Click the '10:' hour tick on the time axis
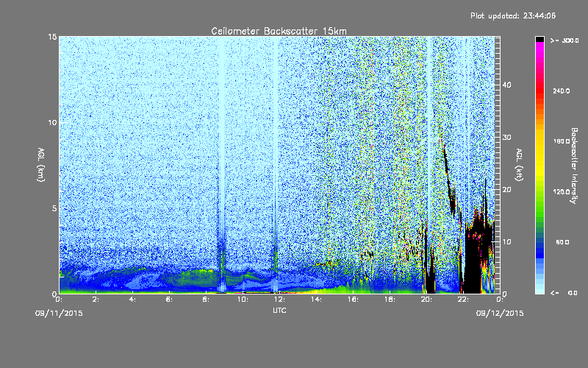This screenshot has height=368, width=588. (243, 300)
